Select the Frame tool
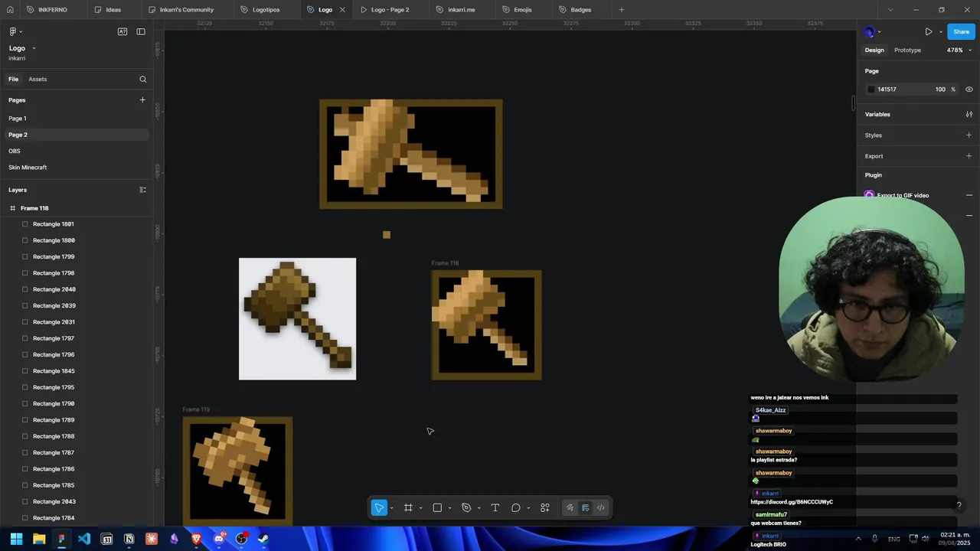Screen dimensions: 980x551 (408, 507)
